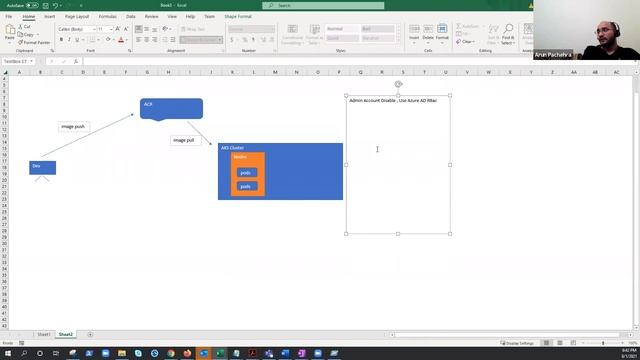Click the Clear eraser icon

coord(458,42)
